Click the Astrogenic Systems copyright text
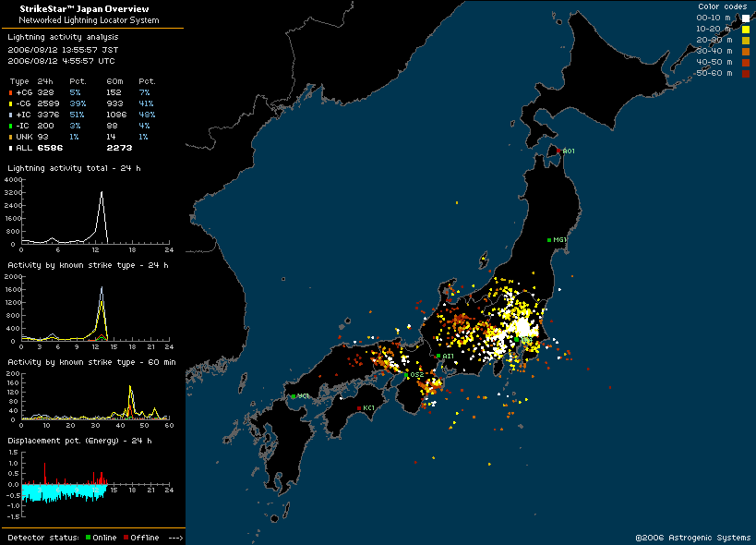Screen dimensions: 756x545 [x=692, y=537]
